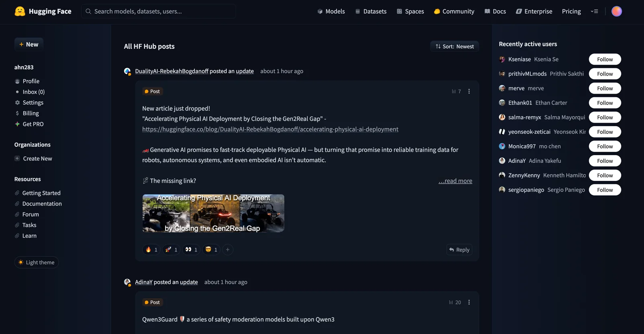Open the Community nav item
The width and height of the screenshot is (644, 334).
pos(454,11)
